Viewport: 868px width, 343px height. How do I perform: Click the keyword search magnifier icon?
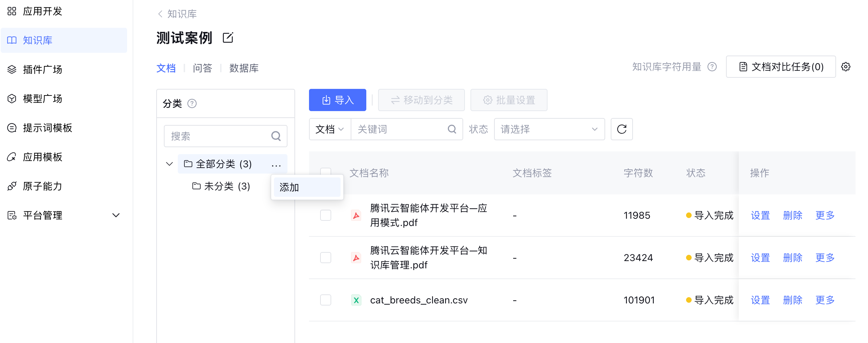(452, 129)
